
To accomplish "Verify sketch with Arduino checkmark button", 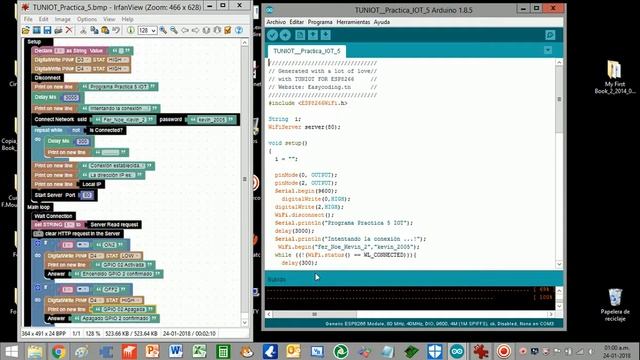I will pyautogui.click(x=273, y=35).
